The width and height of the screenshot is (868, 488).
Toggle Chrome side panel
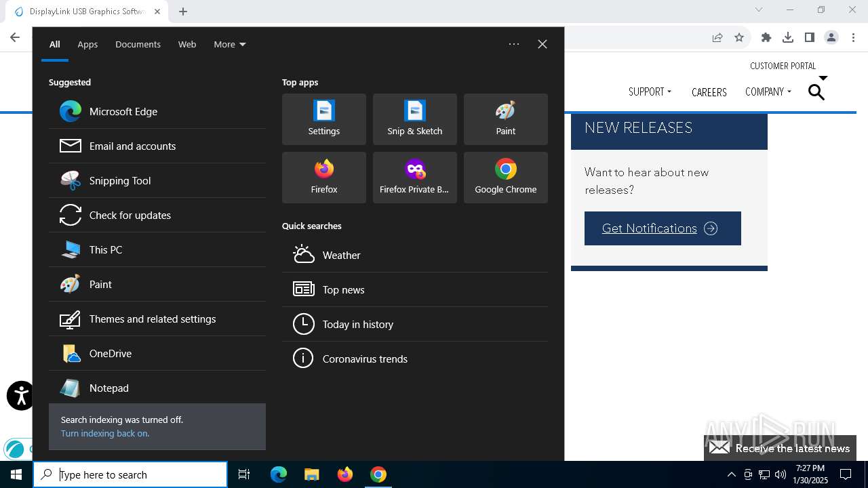tap(810, 38)
